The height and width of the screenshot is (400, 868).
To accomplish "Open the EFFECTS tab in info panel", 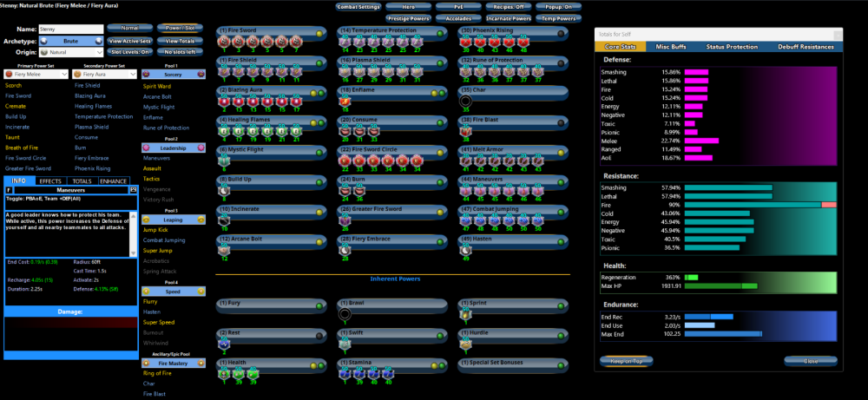I will pos(50,180).
